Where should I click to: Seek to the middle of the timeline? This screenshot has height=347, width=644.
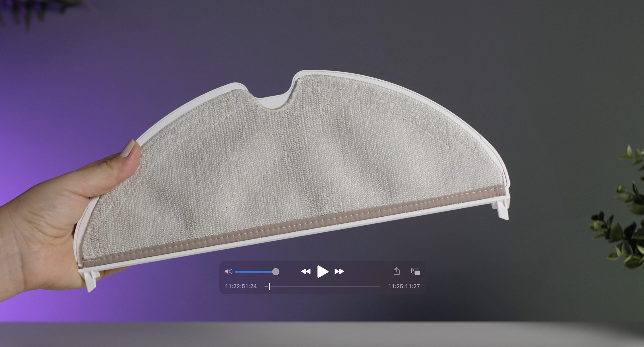323,286
